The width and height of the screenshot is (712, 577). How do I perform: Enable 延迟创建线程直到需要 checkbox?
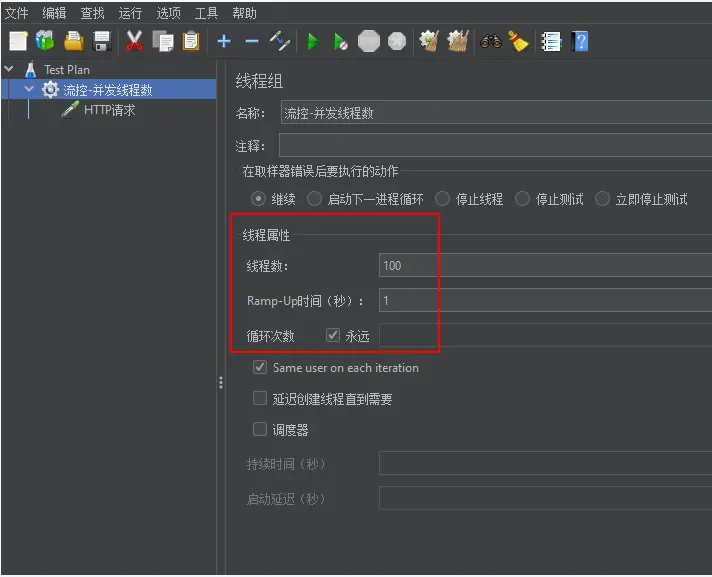pos(260,399)
